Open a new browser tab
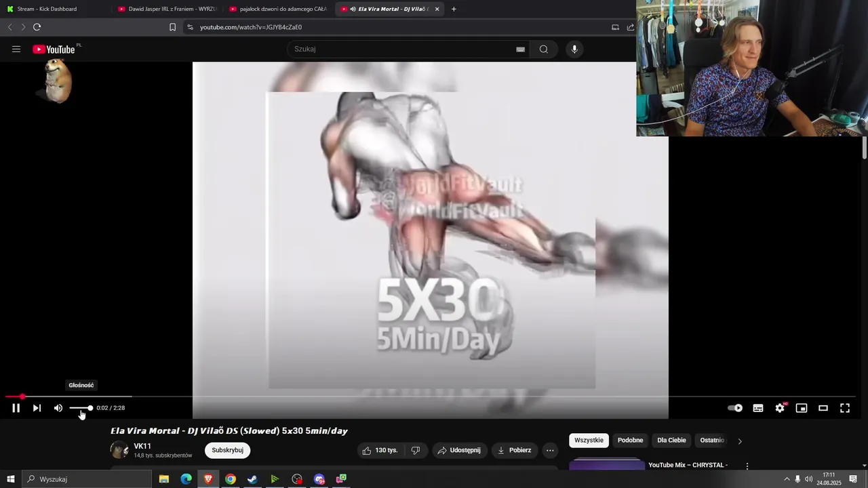Viewport: 868px width, 488px height. 454,9
